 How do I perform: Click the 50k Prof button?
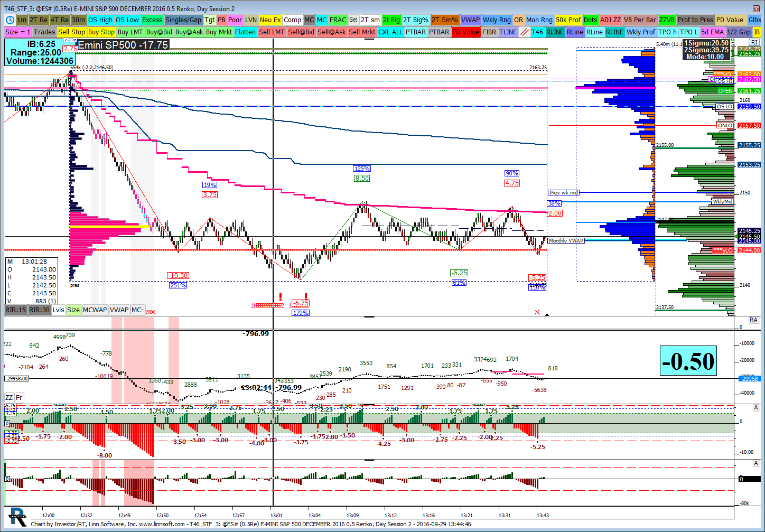(x=568, y=20)
